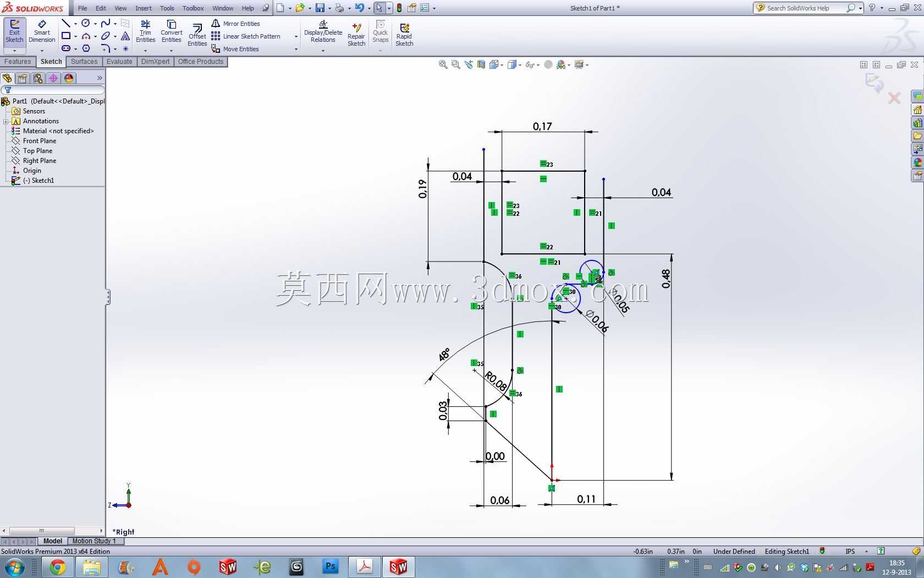
Task: Select the Corner Rectangle tool
Action: click(66, 36)
